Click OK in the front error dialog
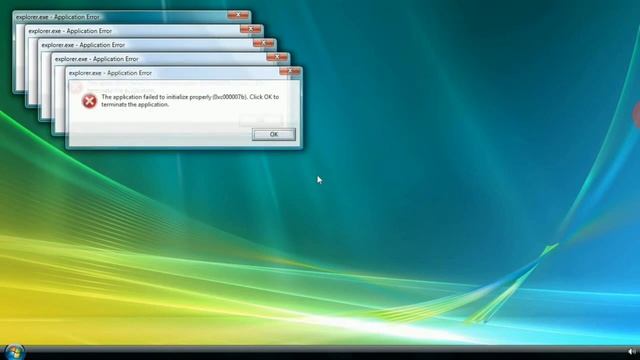Image resolution: width=640 pixels, height=360 pixels. coord(273,134)
